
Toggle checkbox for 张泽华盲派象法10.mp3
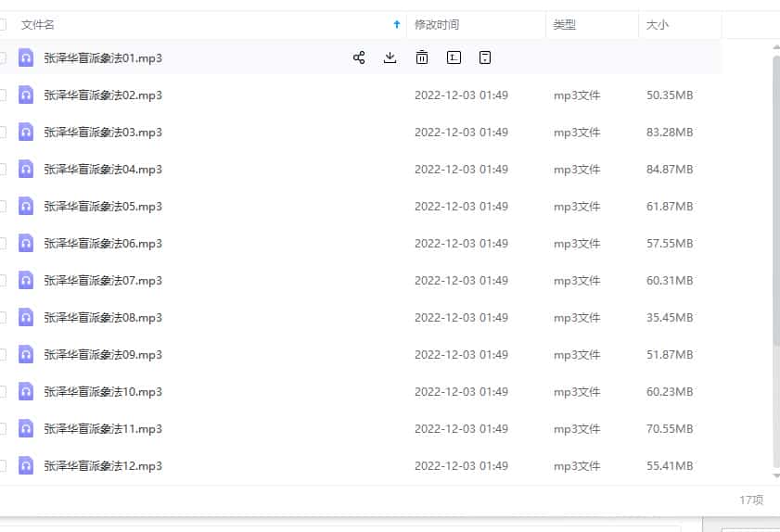pos(3,391)
